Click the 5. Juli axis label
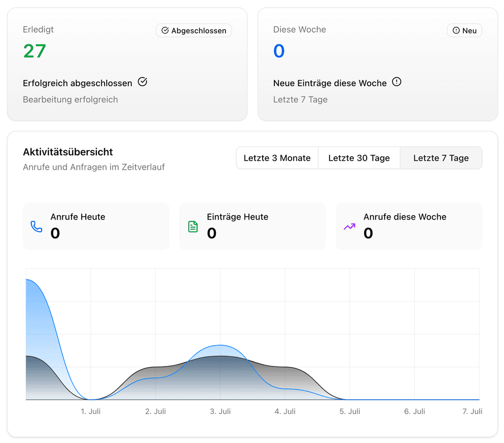This screenshot has width=504, height=443. (350, 411)
